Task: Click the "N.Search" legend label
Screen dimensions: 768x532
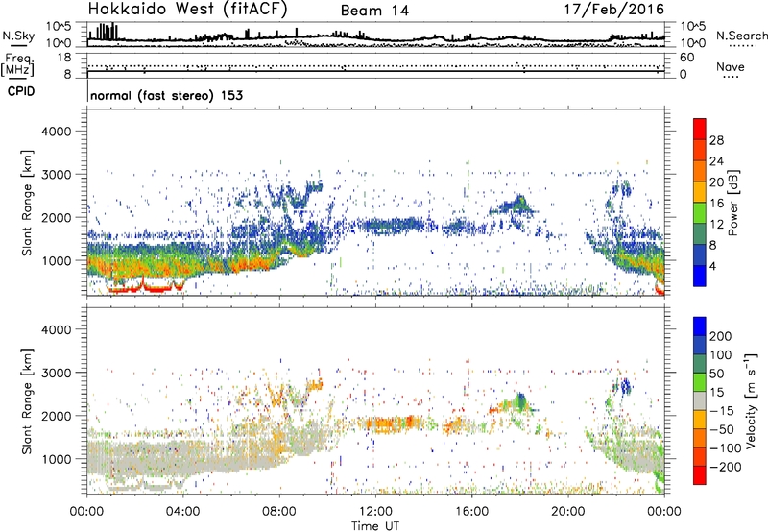Action: [741, 36]
